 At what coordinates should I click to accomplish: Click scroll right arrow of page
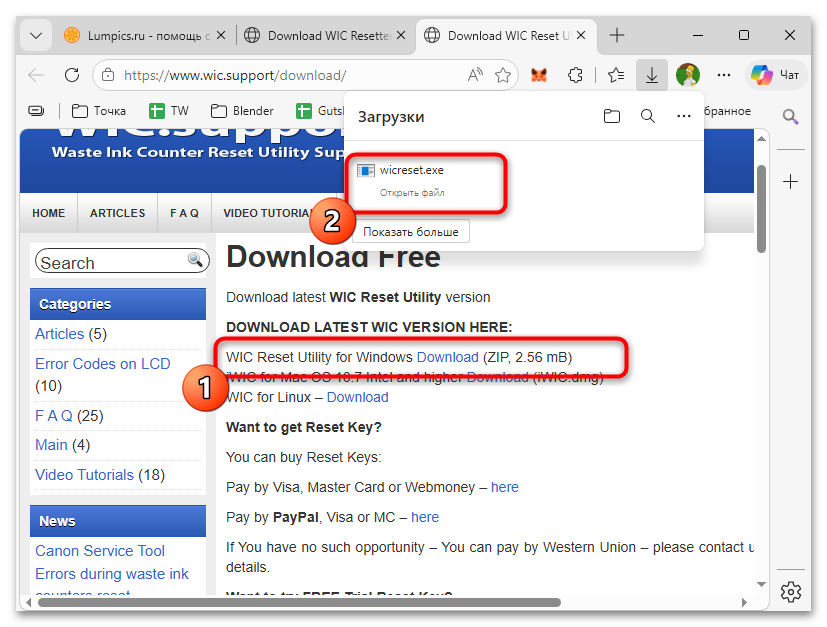pyautogui.click(x=744, y=602)
